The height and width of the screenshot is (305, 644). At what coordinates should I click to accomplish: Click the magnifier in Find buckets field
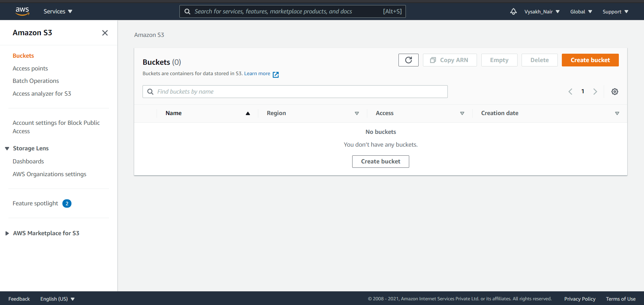pos(150,92)
